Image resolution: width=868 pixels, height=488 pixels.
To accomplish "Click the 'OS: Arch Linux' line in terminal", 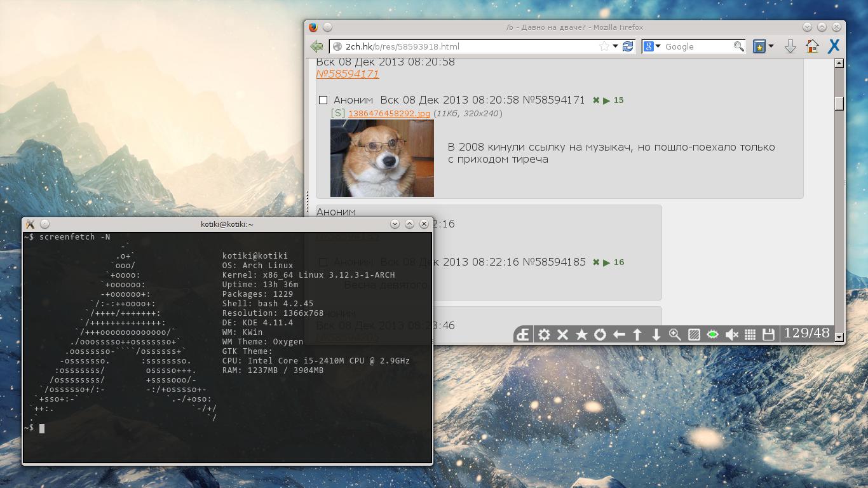I will (257, 266).
